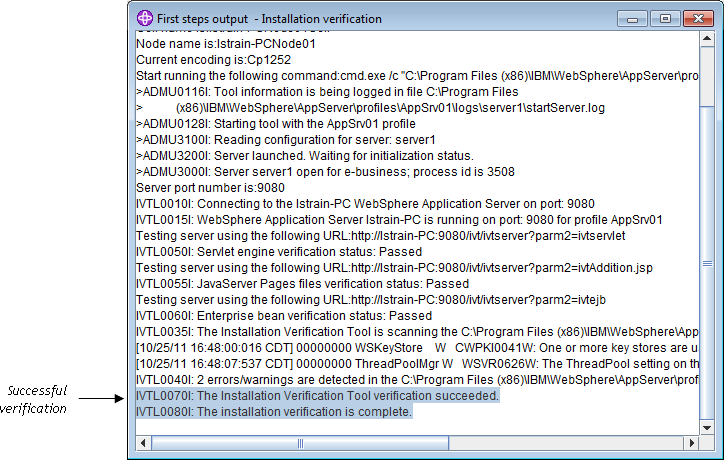Select the IVTL0080I verification complete line

click(273, 411)
